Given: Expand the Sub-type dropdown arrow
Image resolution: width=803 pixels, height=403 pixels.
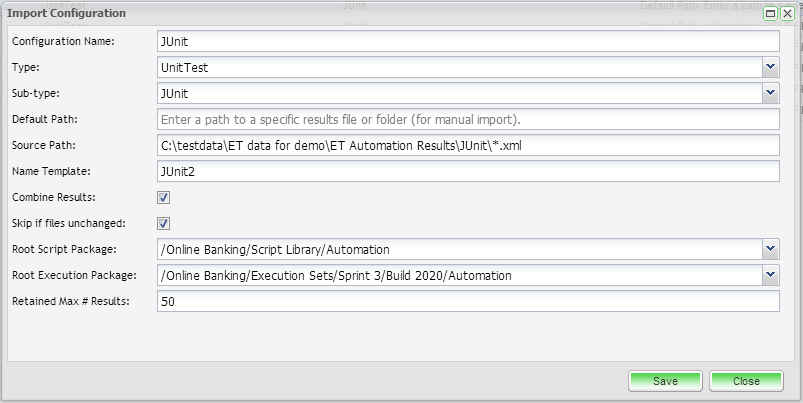Looking at the screenshot, I should [770, 93].
